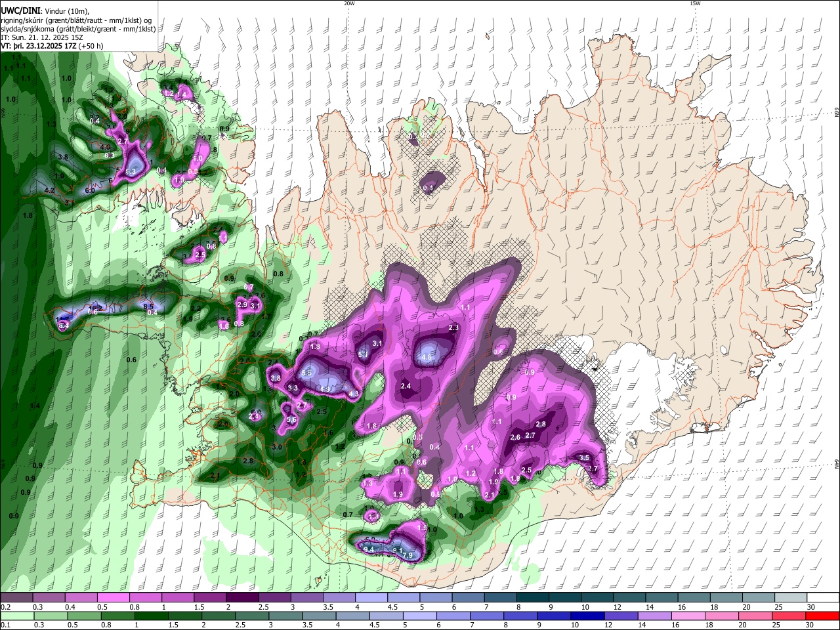This screenshot has height=630, width=840.
Task: Click the upper-scale swatch between 0.2 and 0.3
Action: click(x=16, y=598)
